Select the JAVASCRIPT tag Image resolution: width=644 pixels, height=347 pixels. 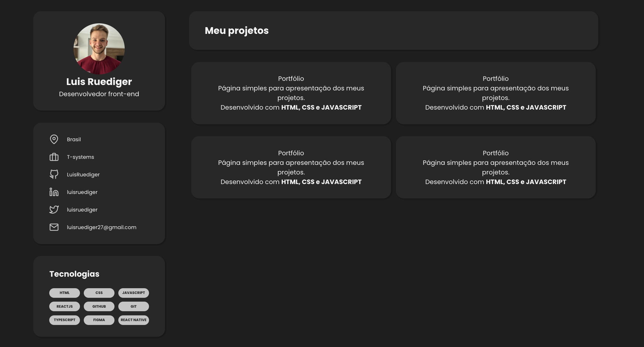point(134,293)
